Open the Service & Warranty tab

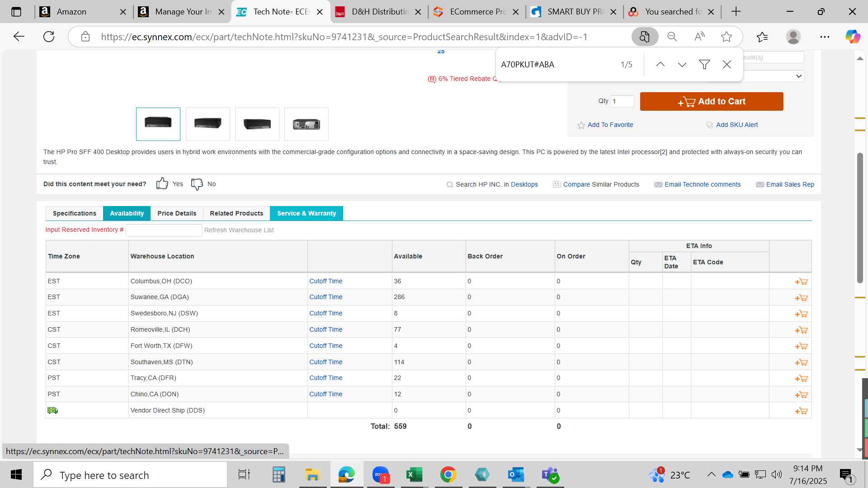307,213
